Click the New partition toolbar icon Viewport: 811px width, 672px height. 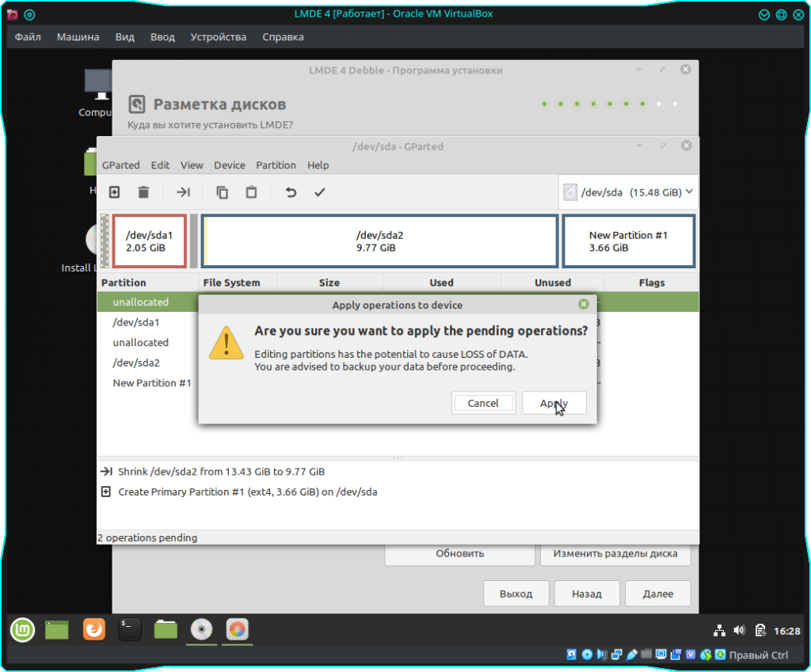[115, 192]
